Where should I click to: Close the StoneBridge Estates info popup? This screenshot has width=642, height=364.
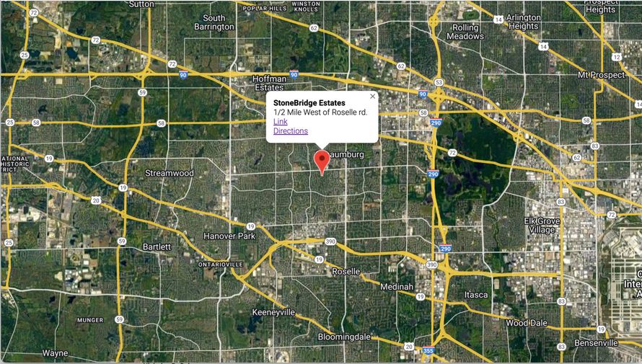click(x=372, y=97)
